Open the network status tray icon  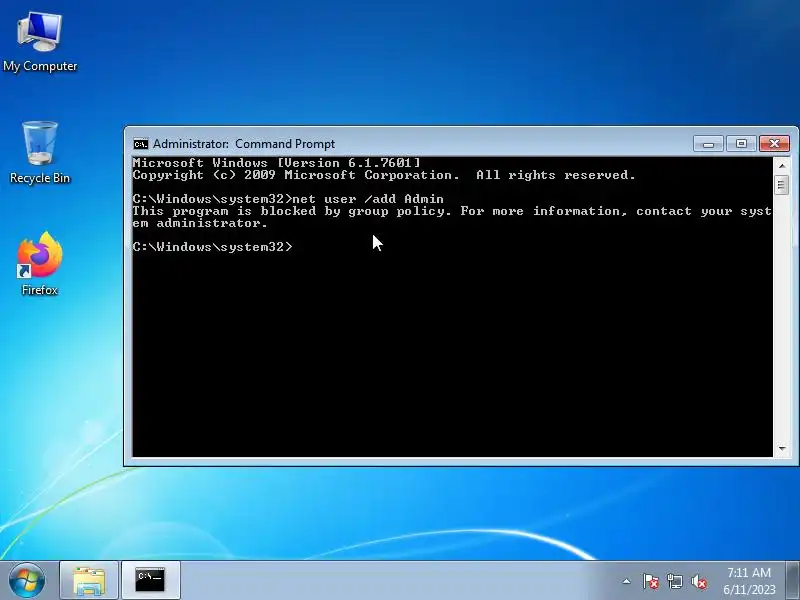674,581
